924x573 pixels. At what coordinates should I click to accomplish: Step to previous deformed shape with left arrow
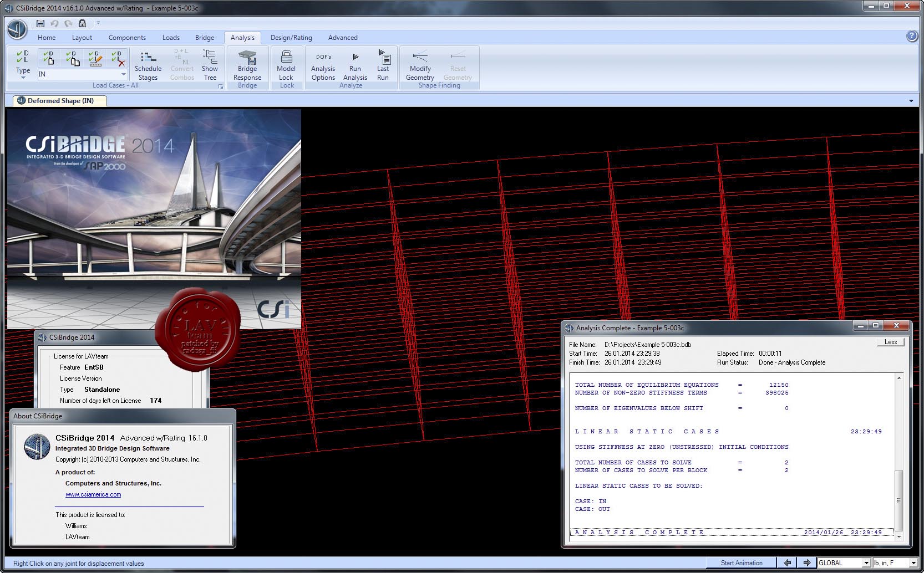tap(787, 563)
